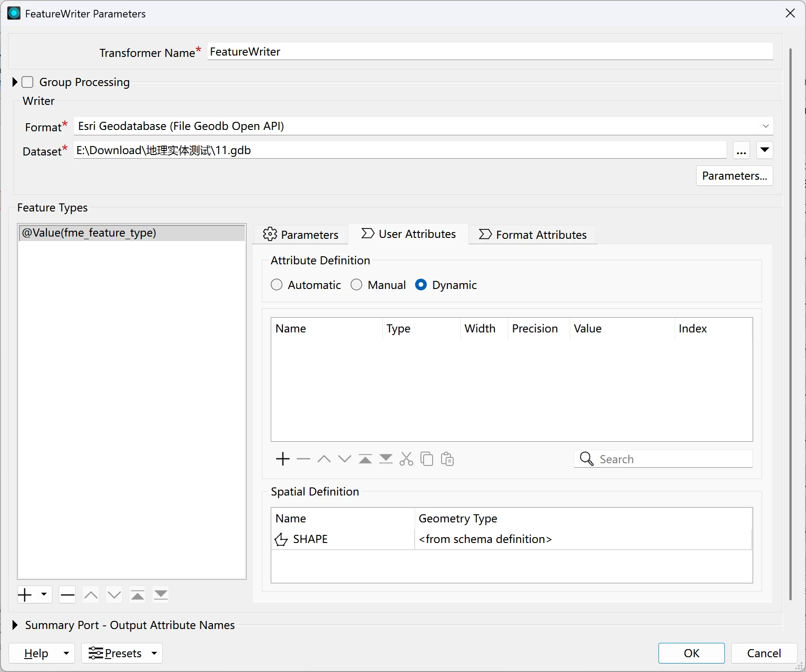Click the search magnifier icon
This screenshot has width=806, height=672.
(x=586, y=459)
